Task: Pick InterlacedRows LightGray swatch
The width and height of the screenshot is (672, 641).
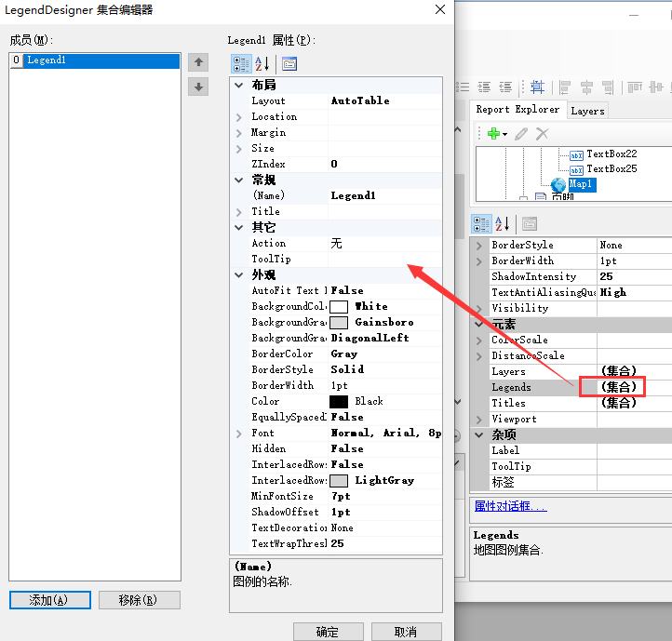Action: 339,481
